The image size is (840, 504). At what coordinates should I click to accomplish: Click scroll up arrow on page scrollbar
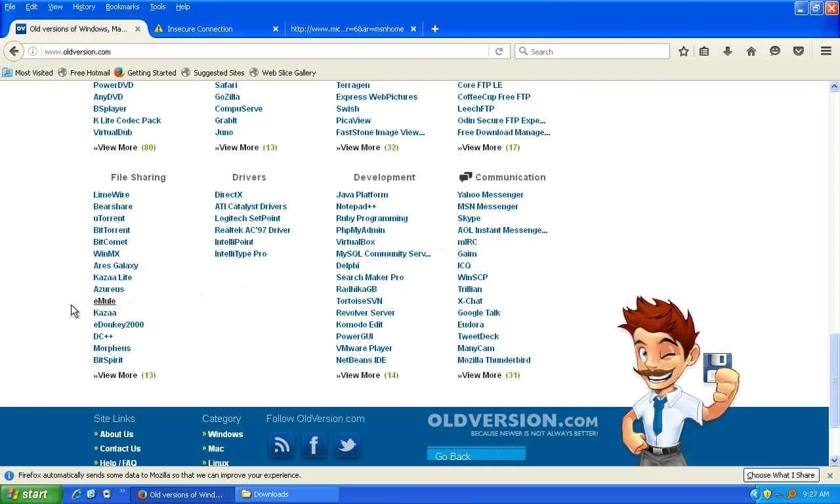click(x=835, y=87)
